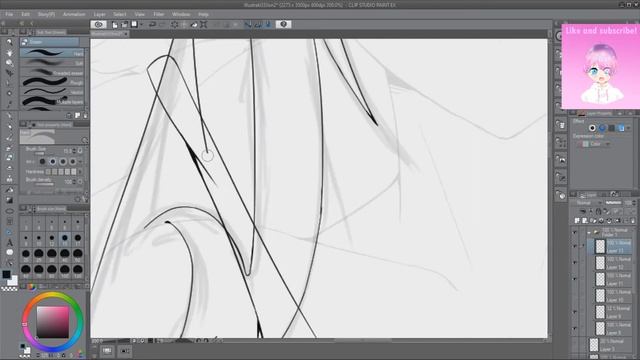Open sub tool detail wrench icon
The image size is (640, 360).
click(x=84, y=198)
